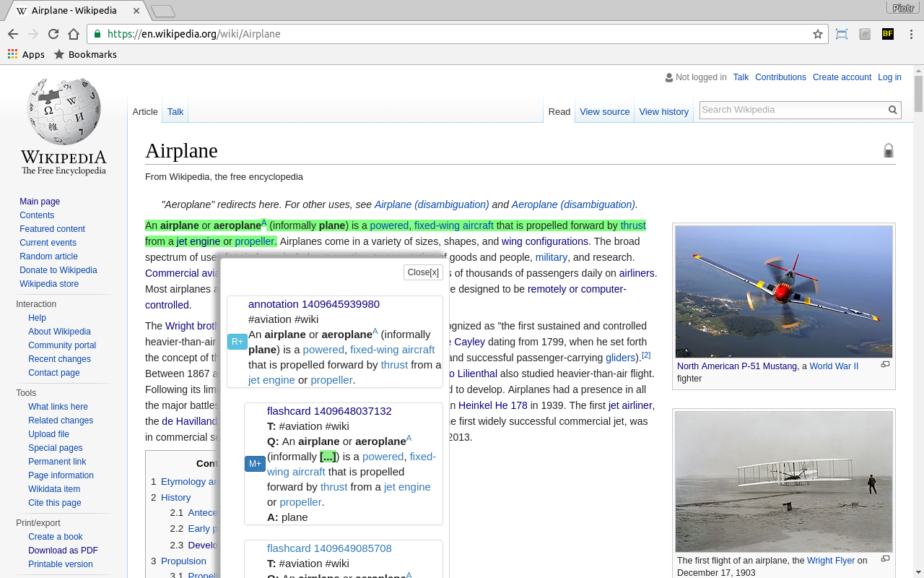Click in the Search Wikipedia field
924x578 pixels.
(792, 110)
